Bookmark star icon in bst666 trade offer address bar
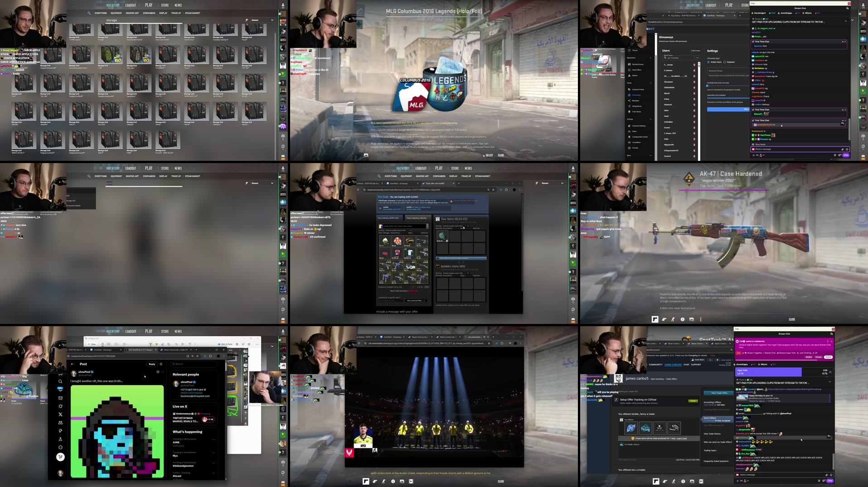 [493, 190]
